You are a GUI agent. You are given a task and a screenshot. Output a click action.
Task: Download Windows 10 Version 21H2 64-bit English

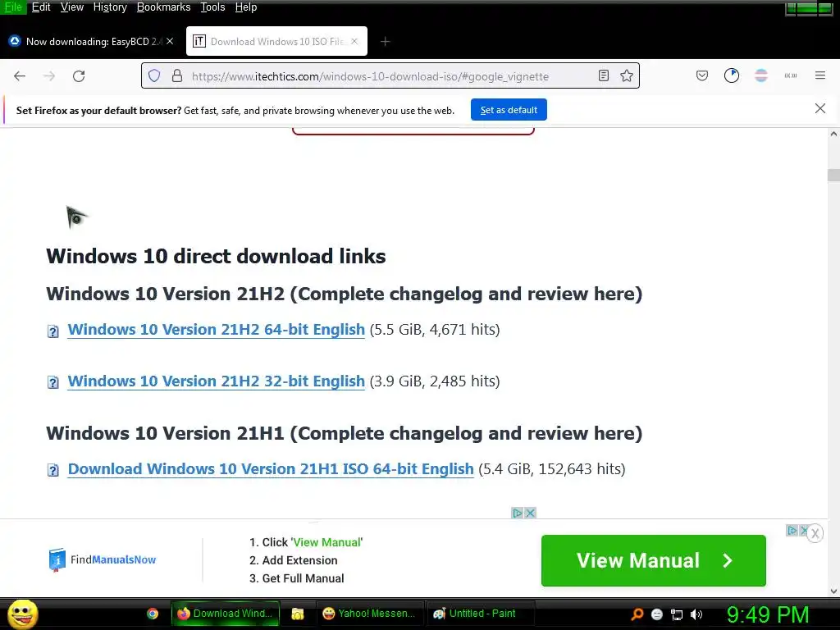click(x=216, y=330)
